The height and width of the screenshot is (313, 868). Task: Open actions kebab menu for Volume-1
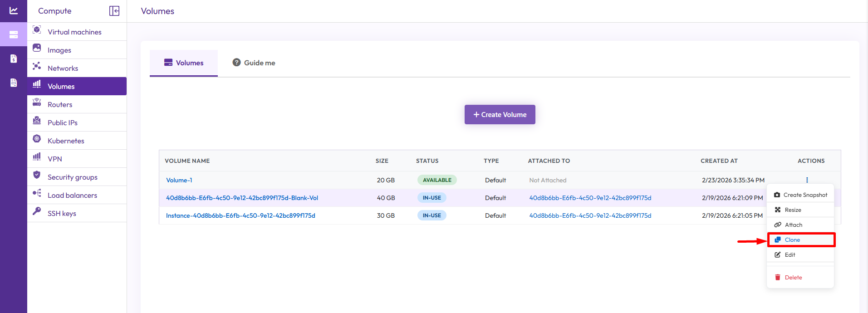click(x=807, y=180)
